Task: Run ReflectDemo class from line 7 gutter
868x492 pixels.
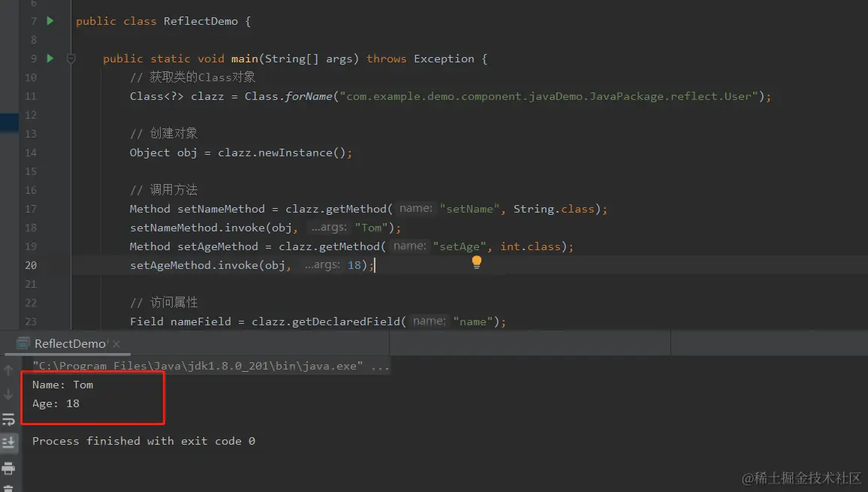Action: pyautogui.click(x=50, y=21)
